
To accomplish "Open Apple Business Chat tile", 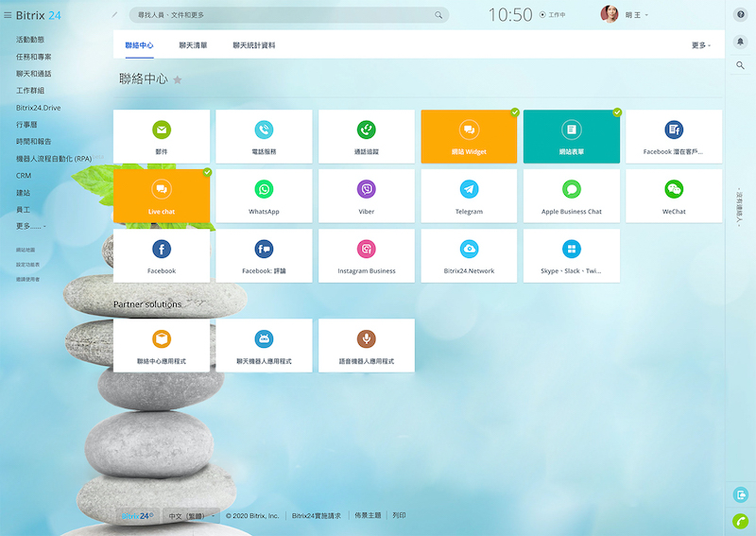I will [x=572, y=196].
